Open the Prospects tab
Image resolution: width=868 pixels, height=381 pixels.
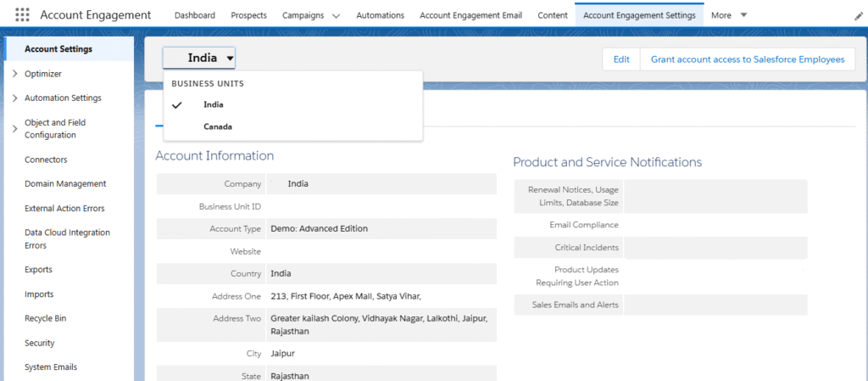[x=248, y=15]
